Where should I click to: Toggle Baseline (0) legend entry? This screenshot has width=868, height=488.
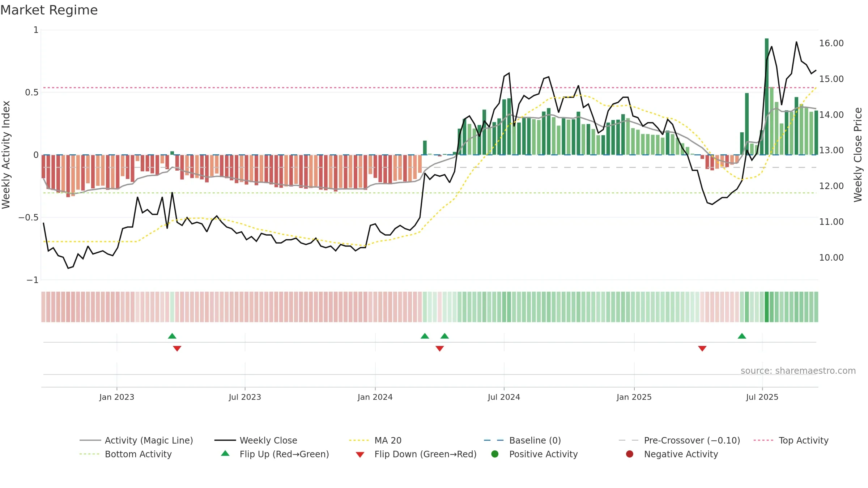[x=522, y=440]
